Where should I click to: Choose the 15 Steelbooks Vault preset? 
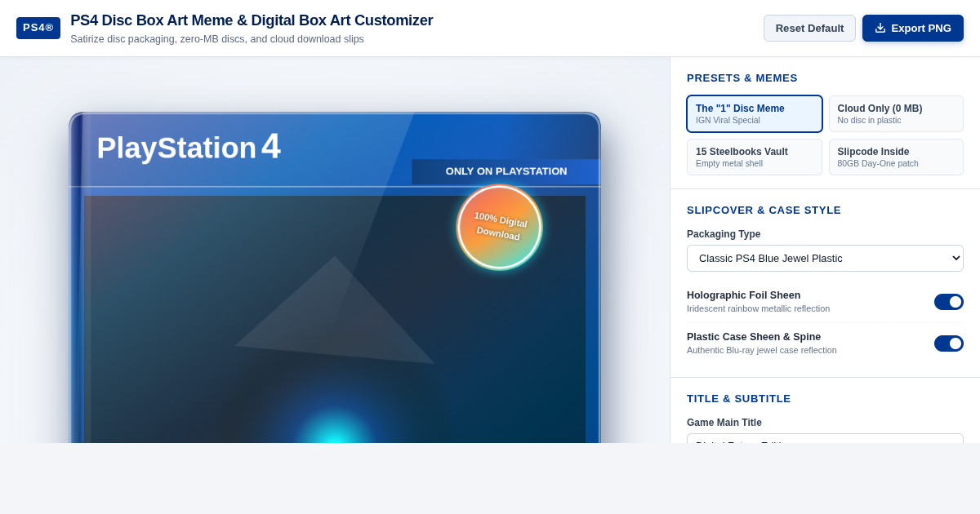coord(755,157)
